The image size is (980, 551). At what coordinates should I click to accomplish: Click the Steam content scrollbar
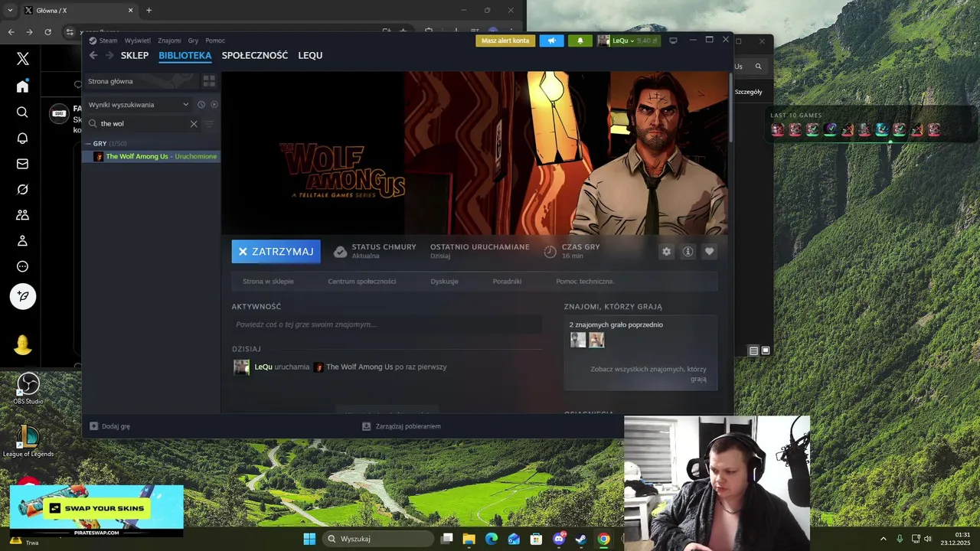(x=730, y=107)
